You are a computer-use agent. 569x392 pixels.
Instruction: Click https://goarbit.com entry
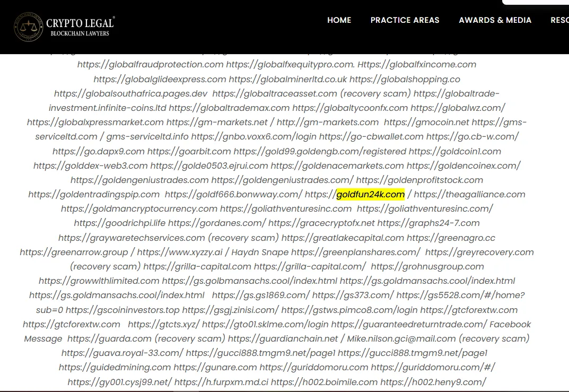coord(189,151)
